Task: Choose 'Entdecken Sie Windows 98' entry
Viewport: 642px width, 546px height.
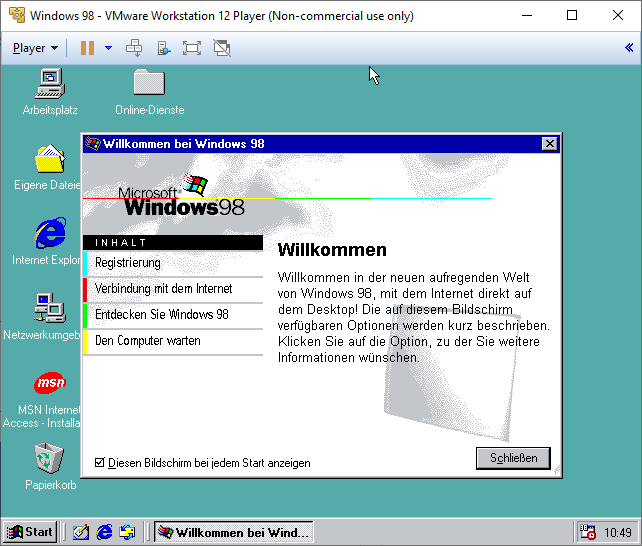Action: coord(161,315)
